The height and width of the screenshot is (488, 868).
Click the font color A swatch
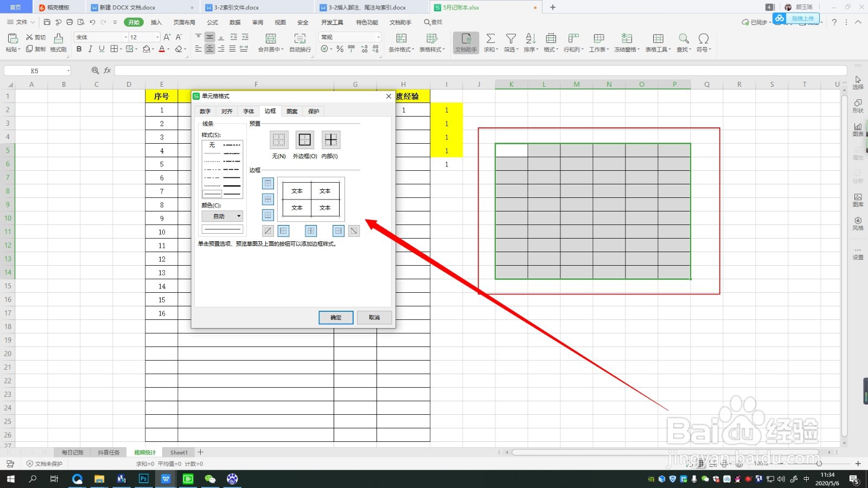(x=161, y=49)
